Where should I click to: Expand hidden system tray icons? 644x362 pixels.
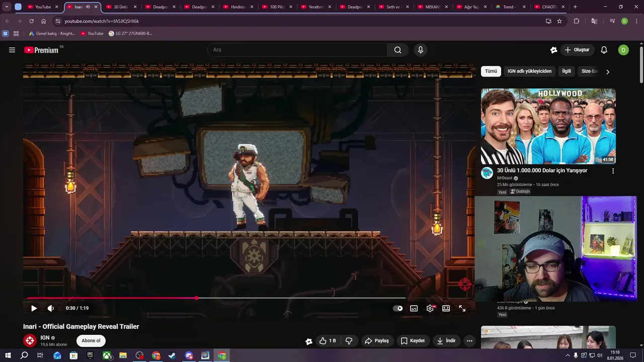(568, 355)
